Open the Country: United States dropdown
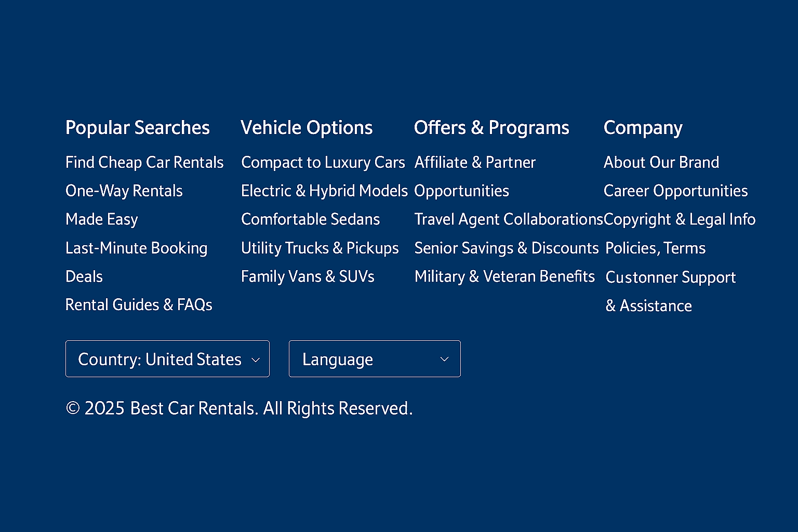Screen dimensions: 798x532 [x=167, y=359]
